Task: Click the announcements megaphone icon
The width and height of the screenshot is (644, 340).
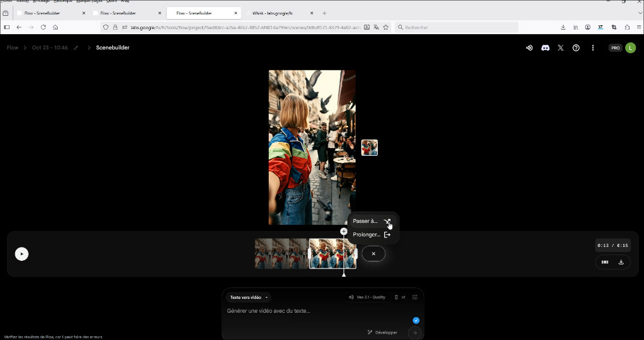Action: click(x=529, y=48)
